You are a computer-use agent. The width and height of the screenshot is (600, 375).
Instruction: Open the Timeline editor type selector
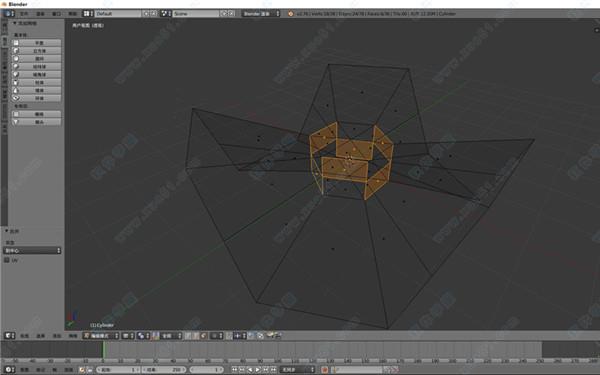pyautogui.click(x=10, y=370)
